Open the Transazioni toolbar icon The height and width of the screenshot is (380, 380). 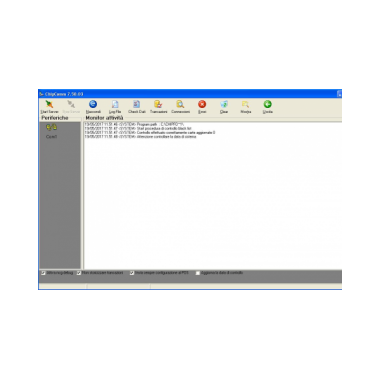pyautogui.click(x=158, y=104)
